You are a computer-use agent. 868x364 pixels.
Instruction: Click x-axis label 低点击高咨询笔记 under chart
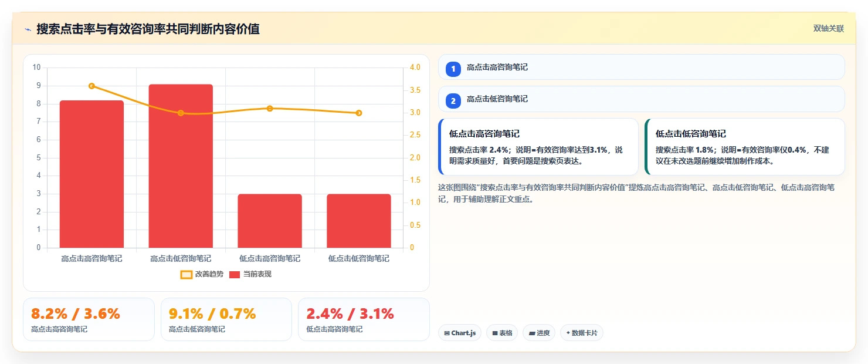270,258
